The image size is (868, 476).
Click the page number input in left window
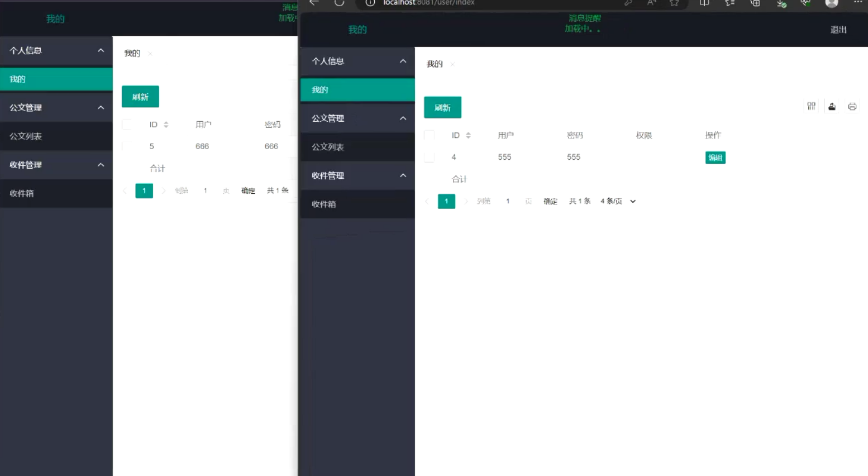tap(206, 191)
